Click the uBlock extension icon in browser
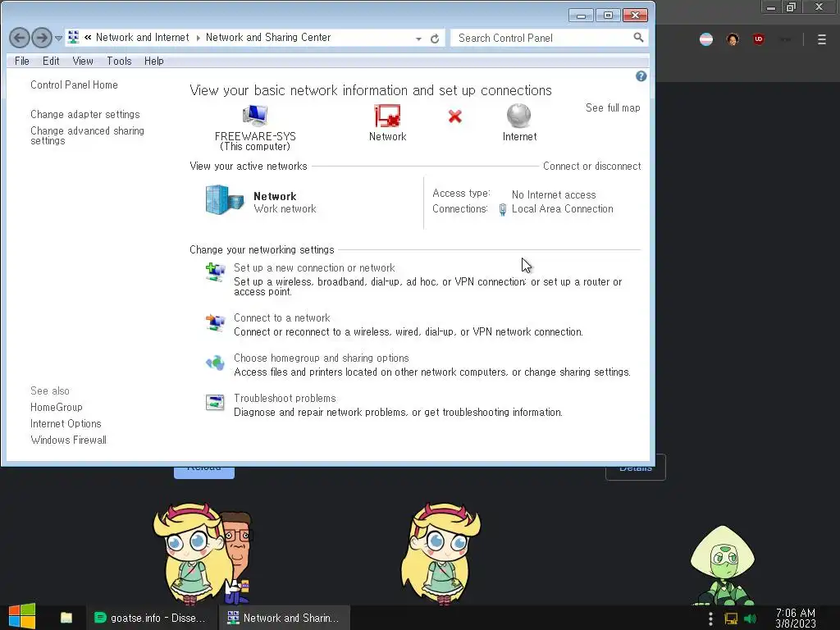The height and width of the screenshot is (630, 840). pos(759,39)
